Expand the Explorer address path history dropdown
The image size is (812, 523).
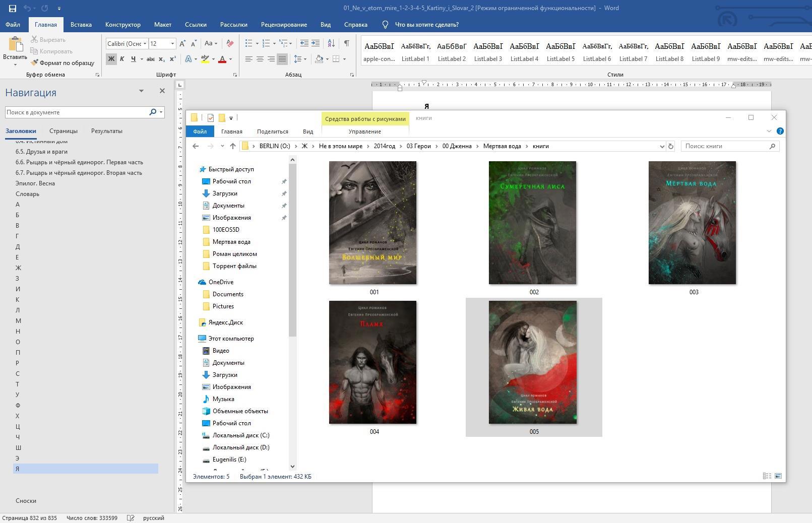[x=662, y=146]
